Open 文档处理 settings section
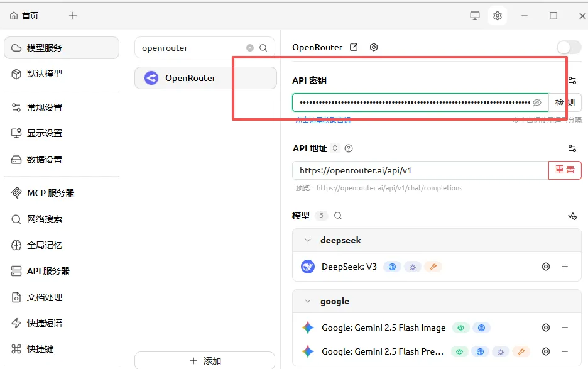The height and width of the screenshot is (369, 588). click(62, 297)
